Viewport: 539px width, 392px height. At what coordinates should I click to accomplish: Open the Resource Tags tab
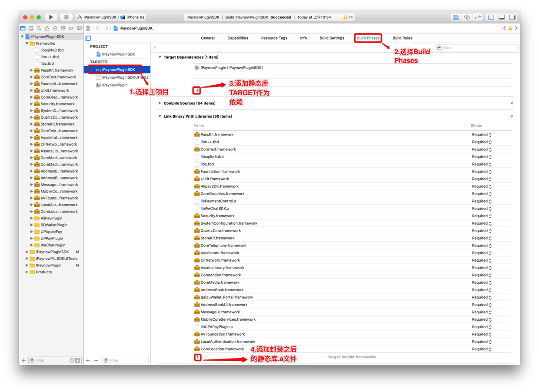(274, 38)
